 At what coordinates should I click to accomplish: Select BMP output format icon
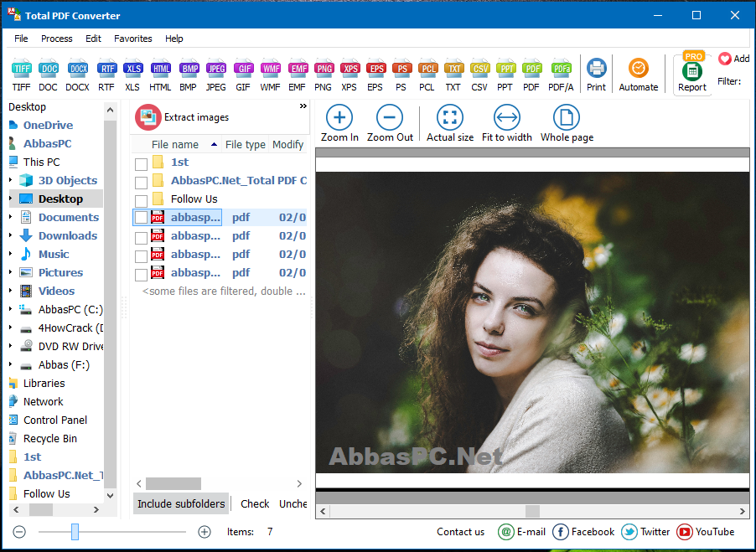189,75
